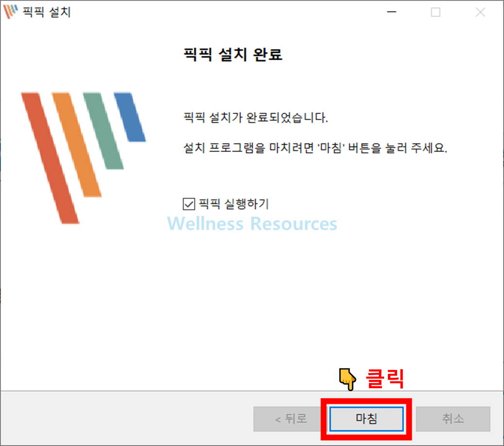Minimize the 픽픽 설치 window
Viewport: 504px width, 446px height.
tap(391, 12)
